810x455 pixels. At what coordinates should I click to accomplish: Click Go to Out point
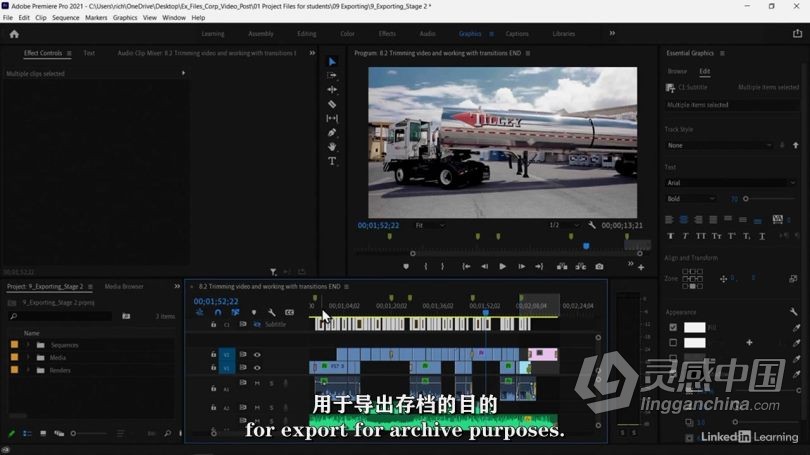(539, 266)
